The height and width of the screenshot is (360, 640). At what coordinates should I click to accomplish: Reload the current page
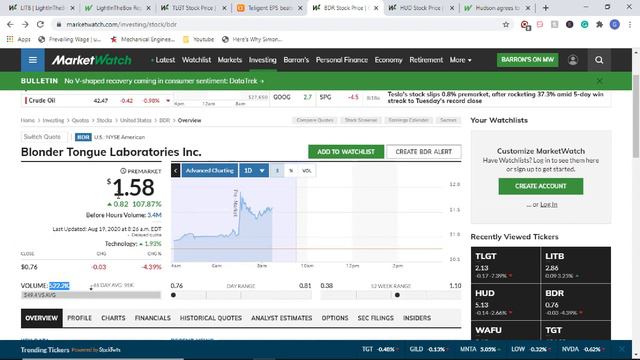tap(40, 24)
